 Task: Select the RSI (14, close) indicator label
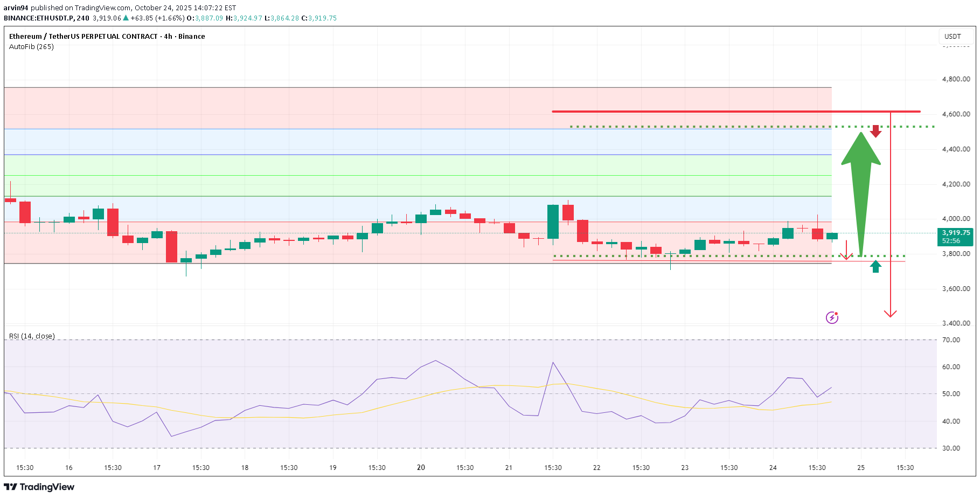tap(32, 336)
